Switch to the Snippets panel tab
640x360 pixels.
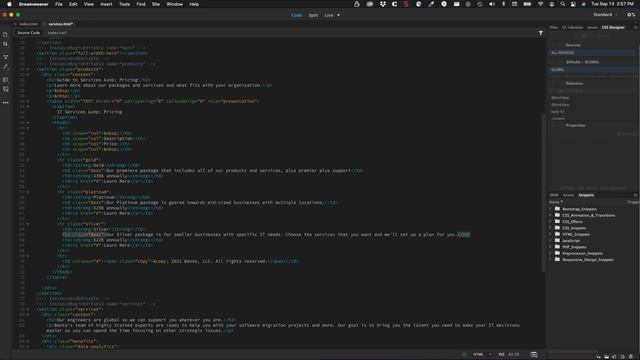click(586, 195)
